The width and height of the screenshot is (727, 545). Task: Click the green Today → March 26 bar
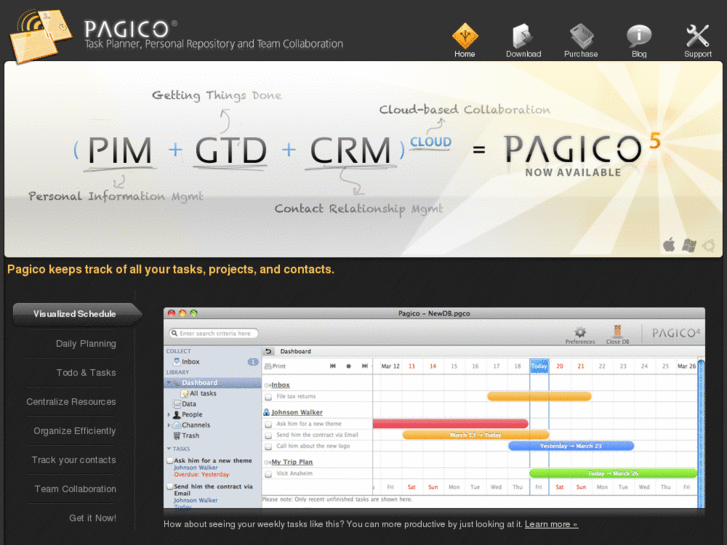pos(613,473)
